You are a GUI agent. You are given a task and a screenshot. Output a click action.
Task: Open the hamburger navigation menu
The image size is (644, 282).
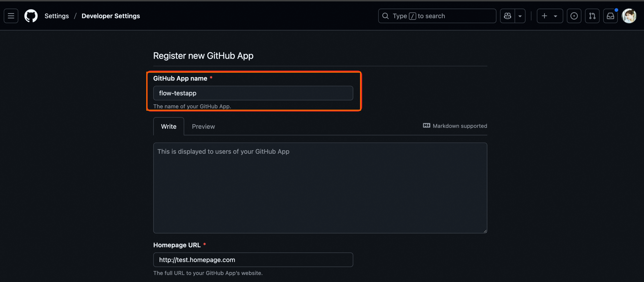(11, 16)
